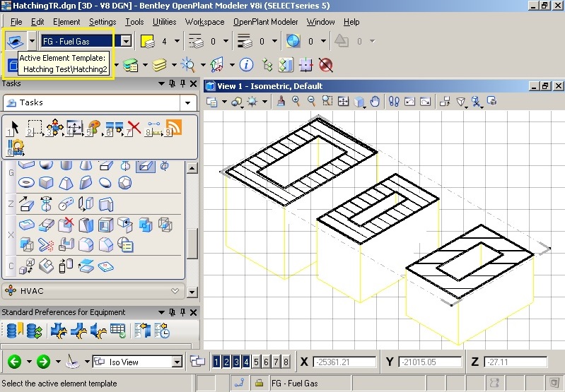
Task: Select the torus solid primitive tool
Action: pyautogui.click(x=26, y=182)
